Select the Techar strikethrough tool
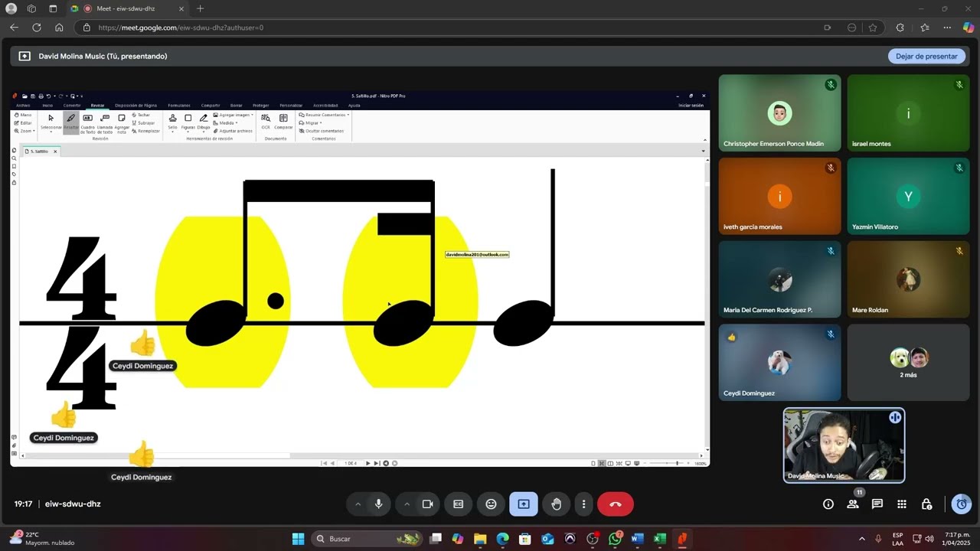 pos(141,115)
